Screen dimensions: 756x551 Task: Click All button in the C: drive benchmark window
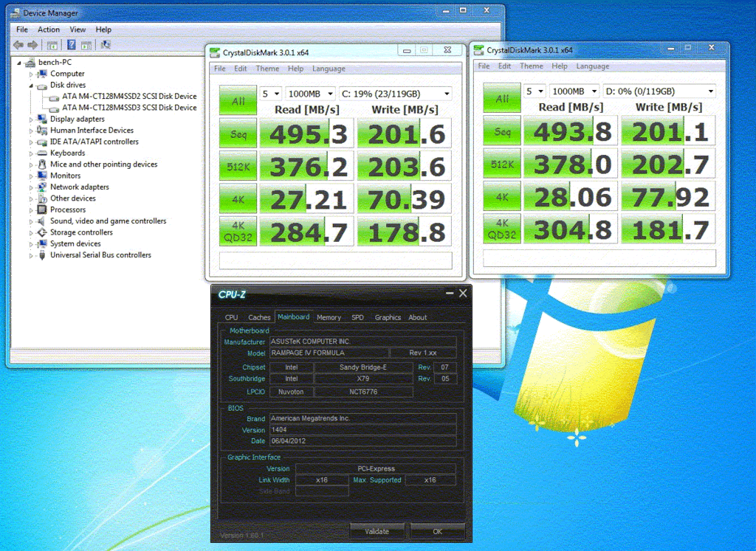tap(238, 100)
